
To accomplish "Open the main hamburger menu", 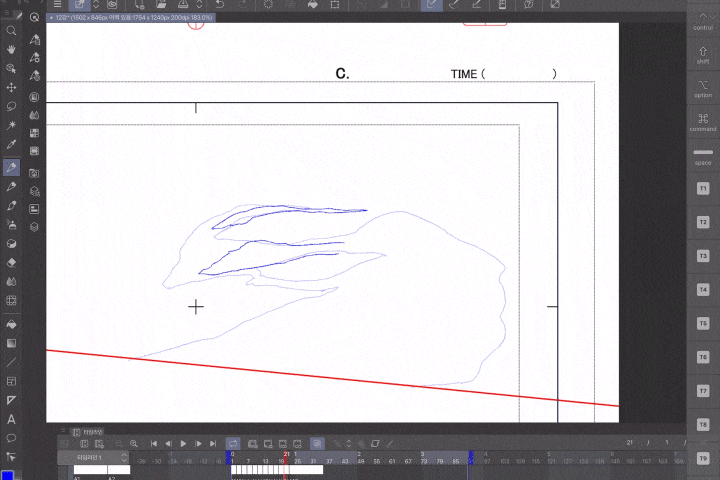I will [57, 5].
